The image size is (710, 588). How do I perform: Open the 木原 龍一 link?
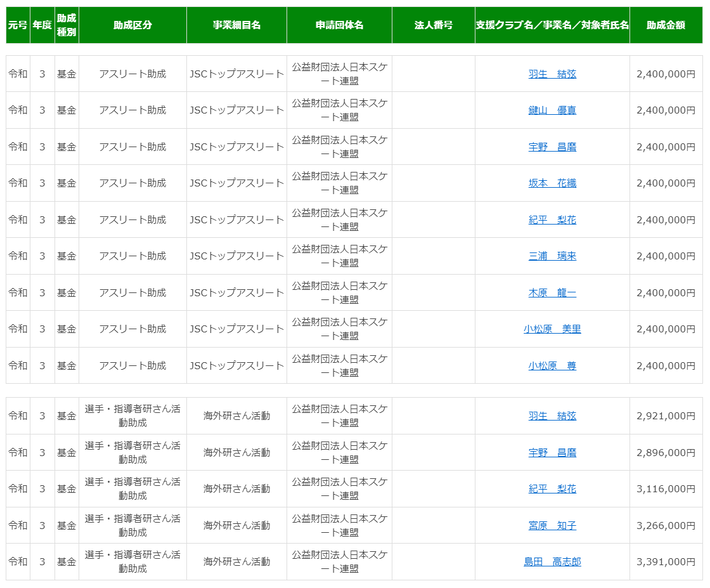552,292
